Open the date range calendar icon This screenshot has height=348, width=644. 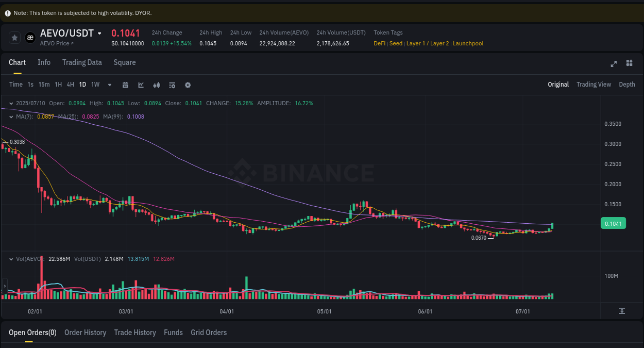(x=125, y=85)
